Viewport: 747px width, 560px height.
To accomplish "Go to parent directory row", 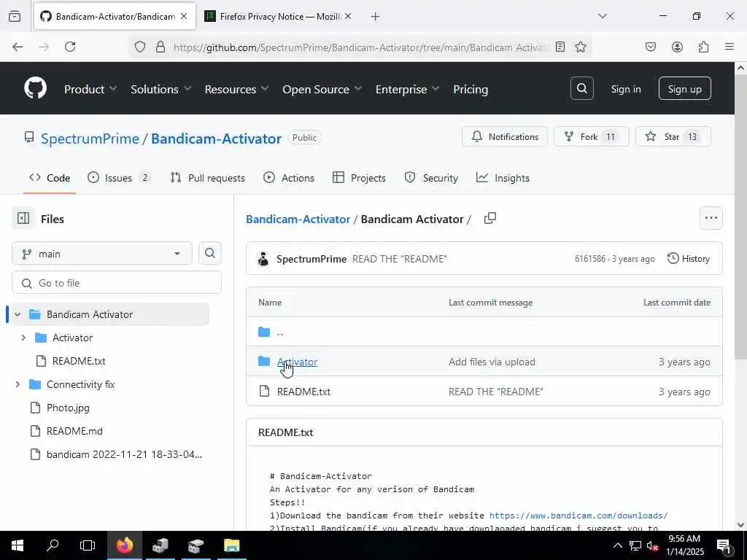I will point(484,332).
